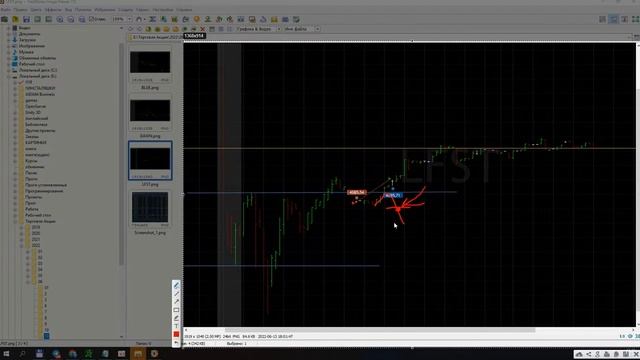Screen dimensions: 640x360
Task: Select Локальный диск (C:) in the tree
Action: pyautogui.click(x=38, y=70)
